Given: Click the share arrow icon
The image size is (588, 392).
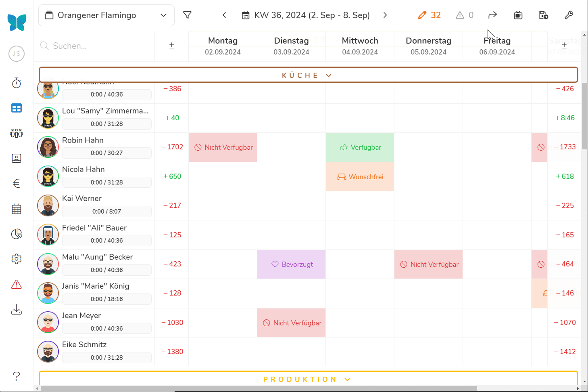Looking at the screenshot, I should coord(492,15).
